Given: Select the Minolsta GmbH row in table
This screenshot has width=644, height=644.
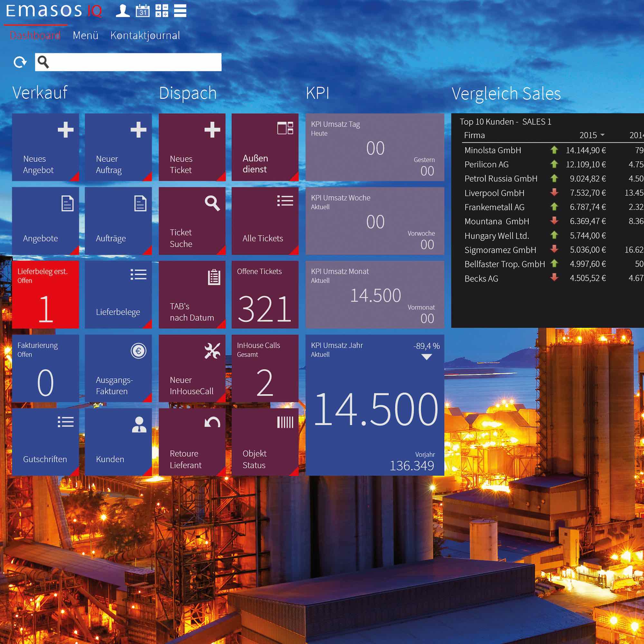Looking at the screenshot, I should pos(493,150).
